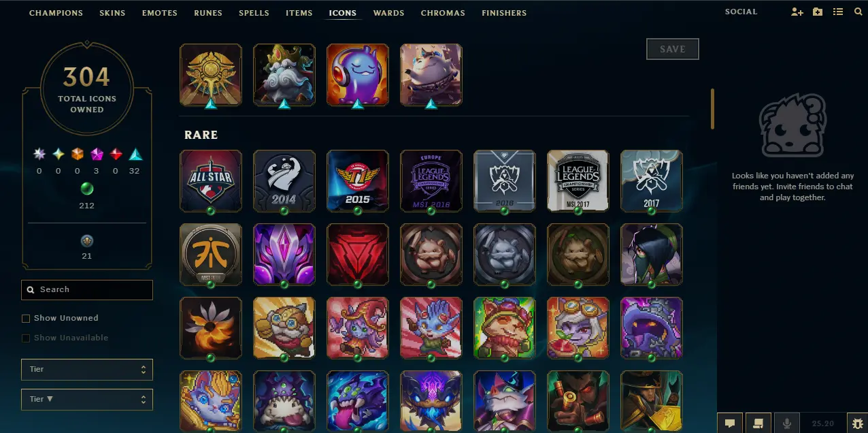Click the social search magnifier icon
The height and width of the screenshot is (433, 868).
[x=858, y=12]
